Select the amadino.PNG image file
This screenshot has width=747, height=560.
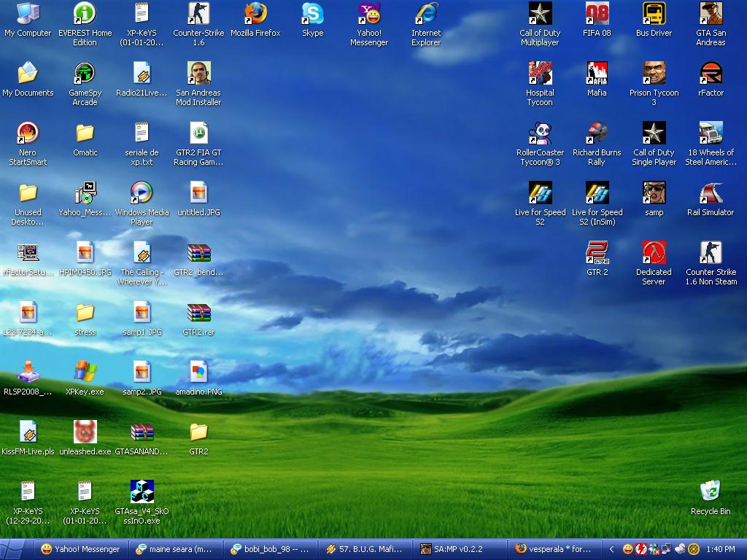[198, 373]
